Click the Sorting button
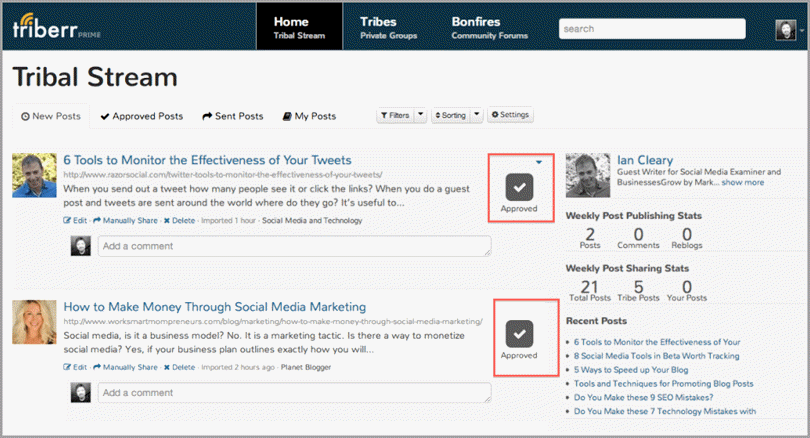 [x=450, y=115]
